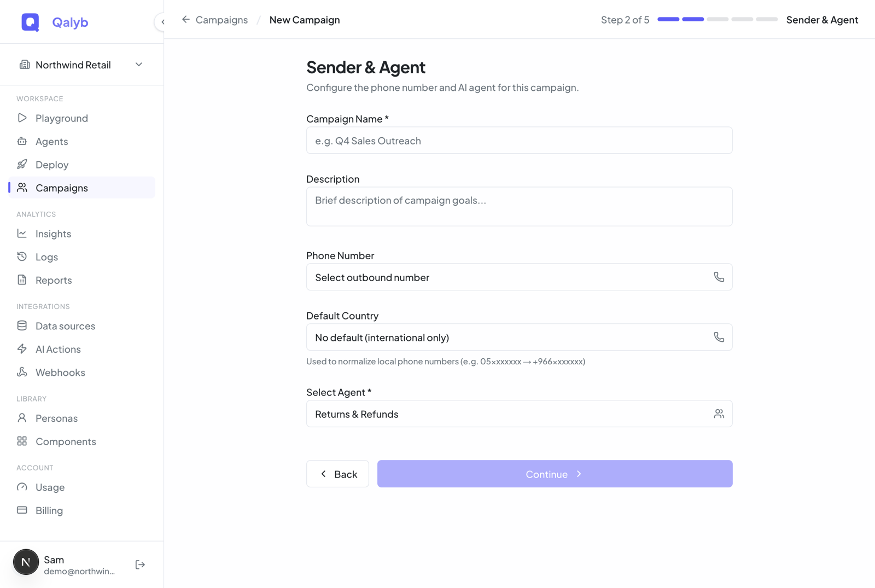Click Sam's email demo@northwin...
This screenshot has height=588, width=875.
(79, 572)
